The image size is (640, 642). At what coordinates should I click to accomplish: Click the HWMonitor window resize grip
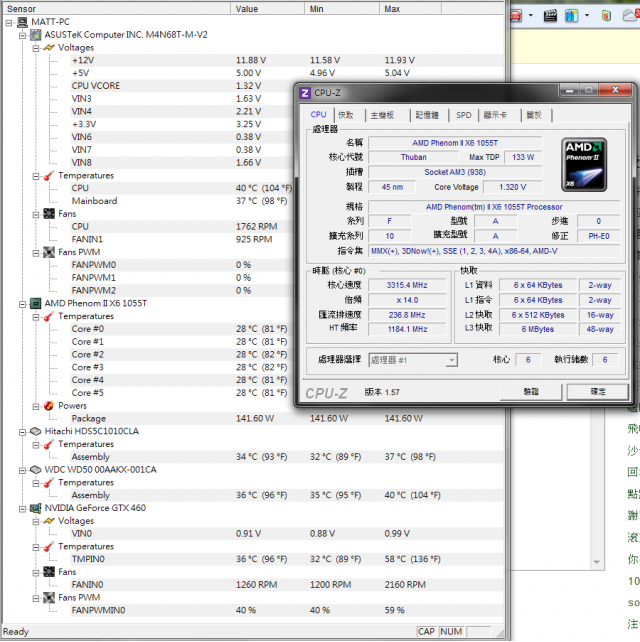500,633
